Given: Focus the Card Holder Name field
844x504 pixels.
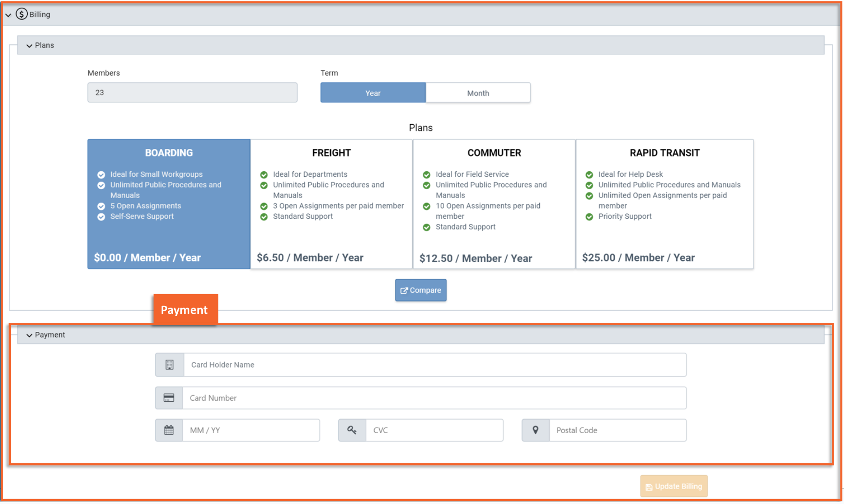Looking at the screenshot, I should 435,365.
